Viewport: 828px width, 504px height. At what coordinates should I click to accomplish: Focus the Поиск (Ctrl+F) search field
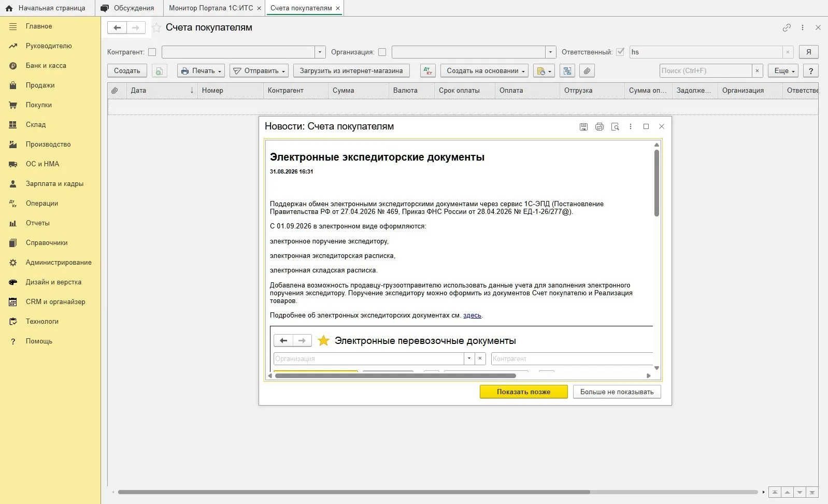click(x=706, y=71)
